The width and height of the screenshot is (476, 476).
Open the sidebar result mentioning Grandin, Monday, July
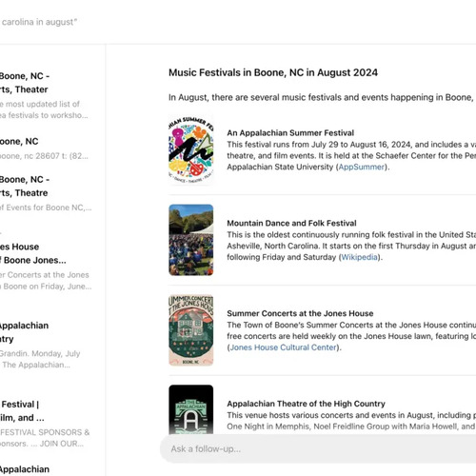[45, 345]
